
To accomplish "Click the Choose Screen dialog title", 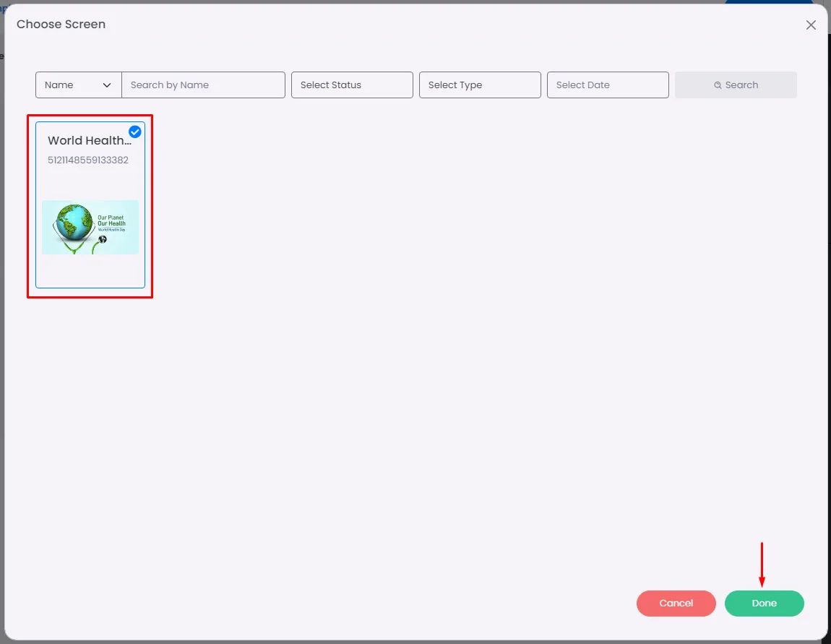I will [x=61, y=25].
